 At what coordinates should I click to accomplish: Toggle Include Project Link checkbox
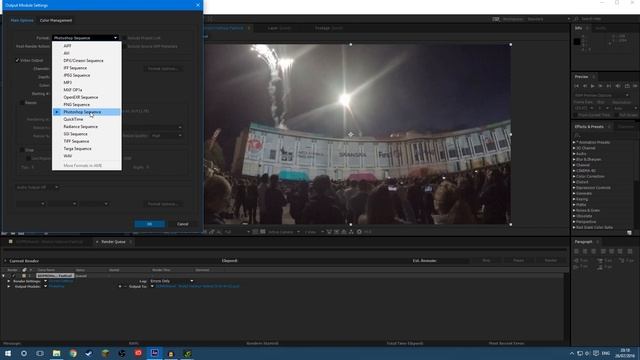click(124, 38)
